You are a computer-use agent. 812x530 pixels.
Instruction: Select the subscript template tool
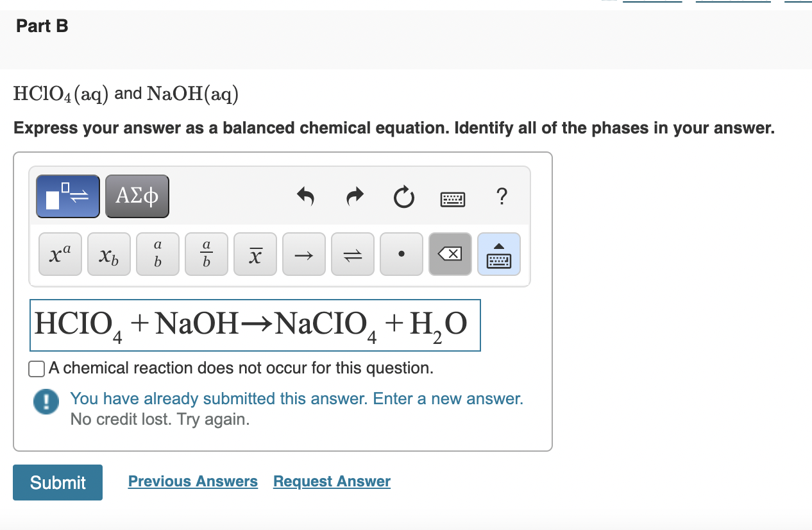click(x=108, y=254)
